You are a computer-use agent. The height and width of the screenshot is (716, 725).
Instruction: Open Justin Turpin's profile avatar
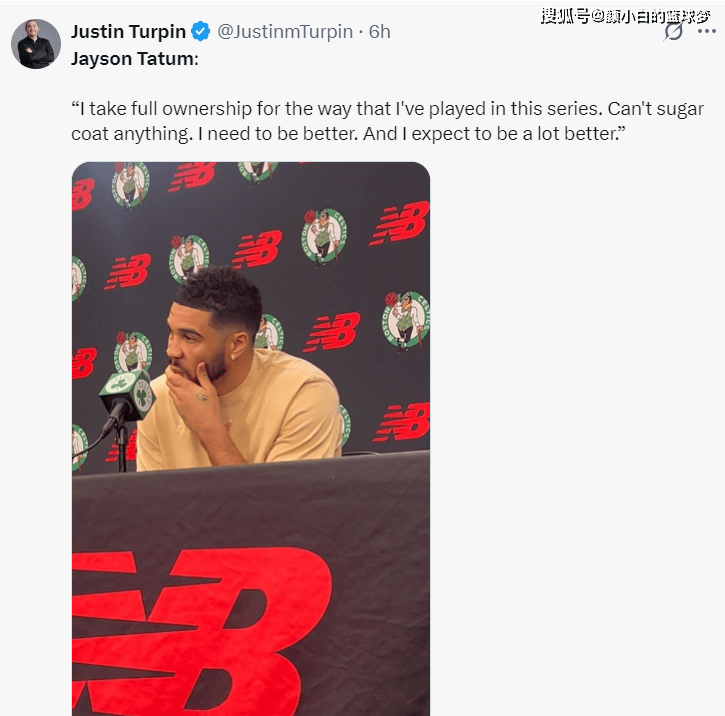pyautogui.click(x=36, y=44)
